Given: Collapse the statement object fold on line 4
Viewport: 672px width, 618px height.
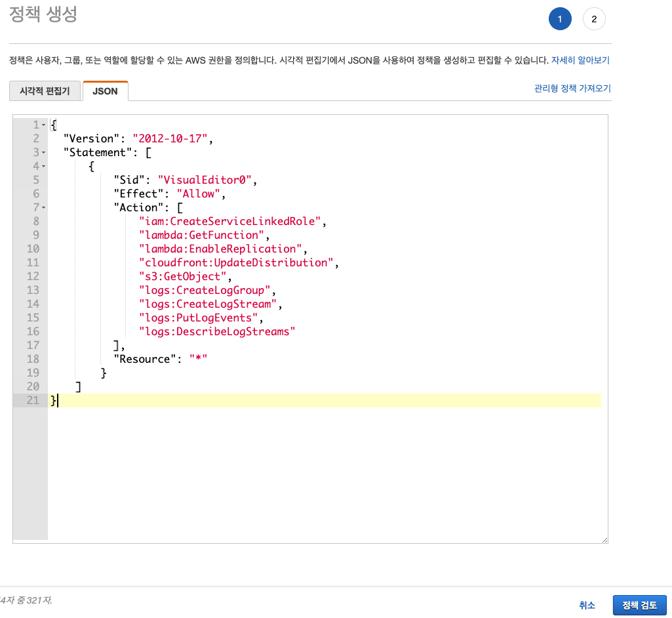Looking at the screenshot, I should (x=44, y=166).
